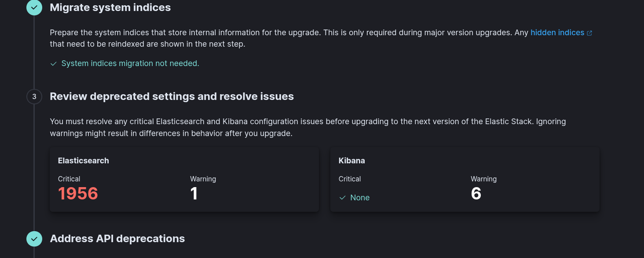Click the green checkmark beside Address API deprecations
This screenshot has height=258, width=644.
click(x=34, y=239)
